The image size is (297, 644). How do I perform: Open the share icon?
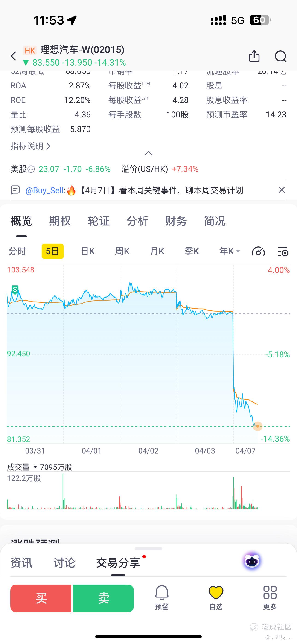[x=254, y=56]
